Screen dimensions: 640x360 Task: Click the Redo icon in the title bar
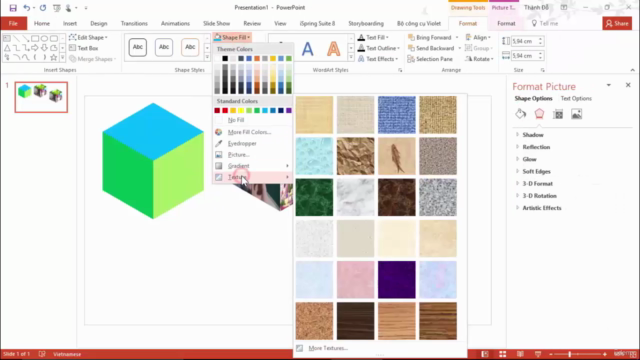click(x=42, y=8)
